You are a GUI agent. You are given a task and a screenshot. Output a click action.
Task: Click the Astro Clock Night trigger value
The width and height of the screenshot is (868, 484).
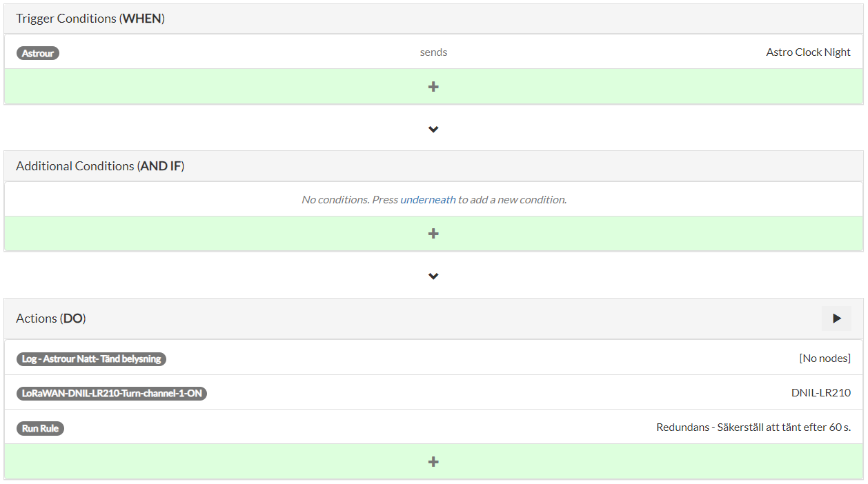(808, 52)
